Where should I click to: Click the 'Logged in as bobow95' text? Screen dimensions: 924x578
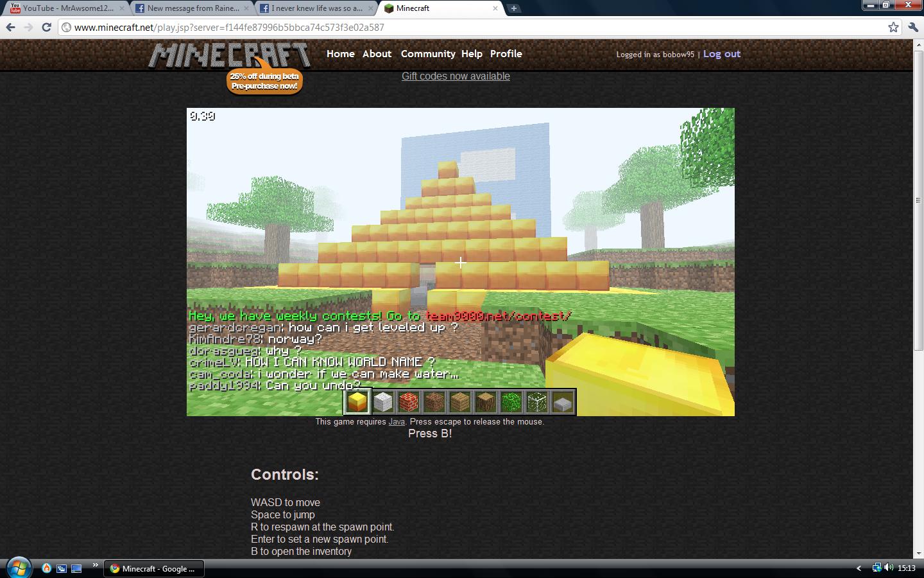click(x=655, y=55)
